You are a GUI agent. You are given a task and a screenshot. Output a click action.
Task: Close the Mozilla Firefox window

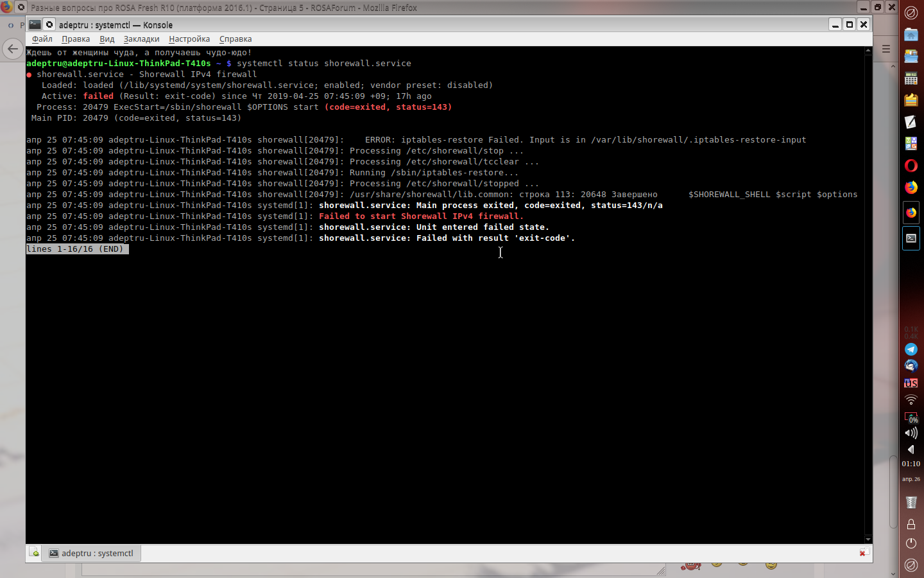pyautogui.click(x=892, y=7)
